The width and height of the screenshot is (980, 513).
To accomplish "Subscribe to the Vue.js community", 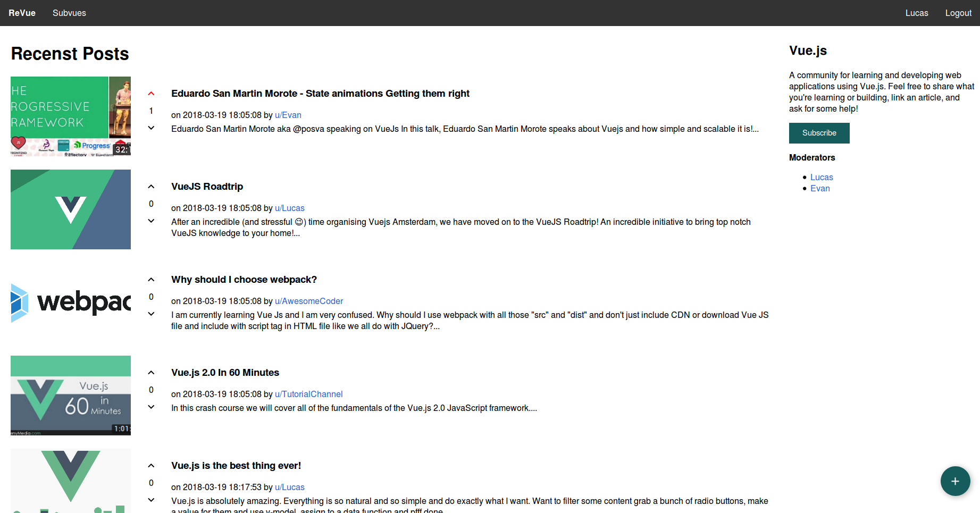I will (x=819, y=133).
